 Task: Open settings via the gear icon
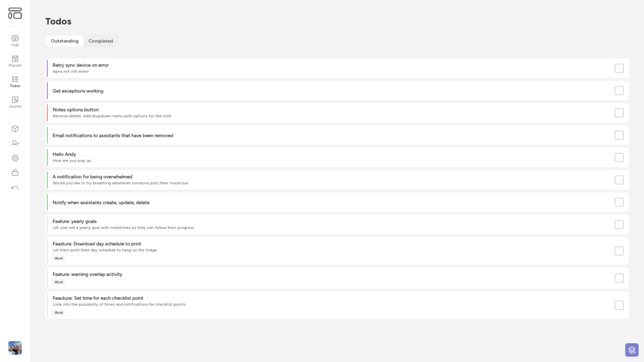(15, 158)
